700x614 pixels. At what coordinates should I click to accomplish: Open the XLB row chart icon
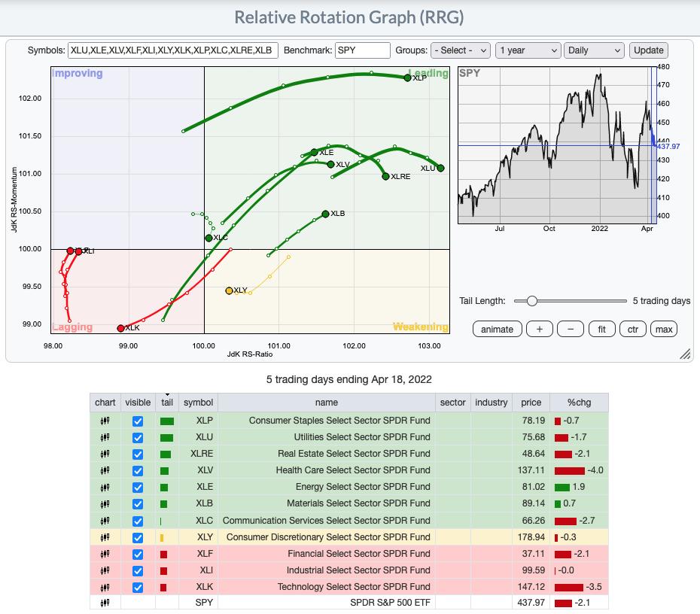tap(105, 504)
